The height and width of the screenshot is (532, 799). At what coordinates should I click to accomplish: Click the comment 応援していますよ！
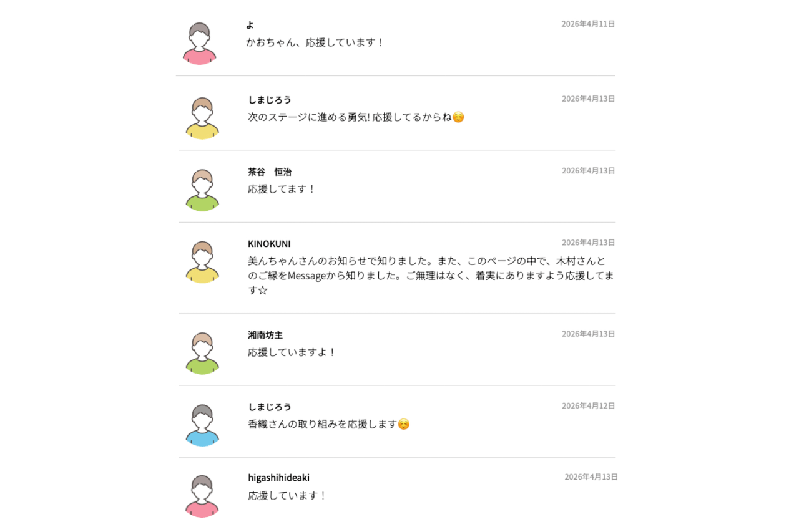[x=292, y=352]
